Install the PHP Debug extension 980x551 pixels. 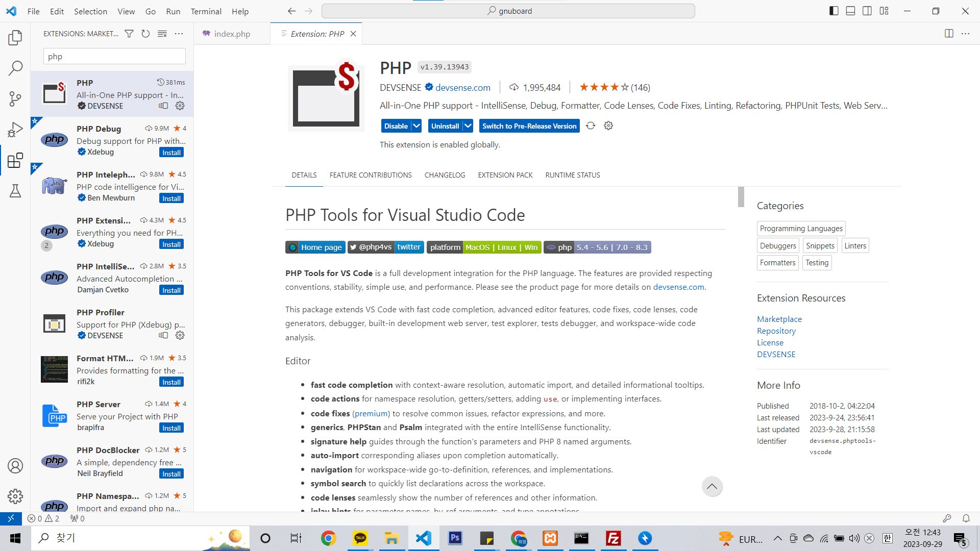(171, 153)
